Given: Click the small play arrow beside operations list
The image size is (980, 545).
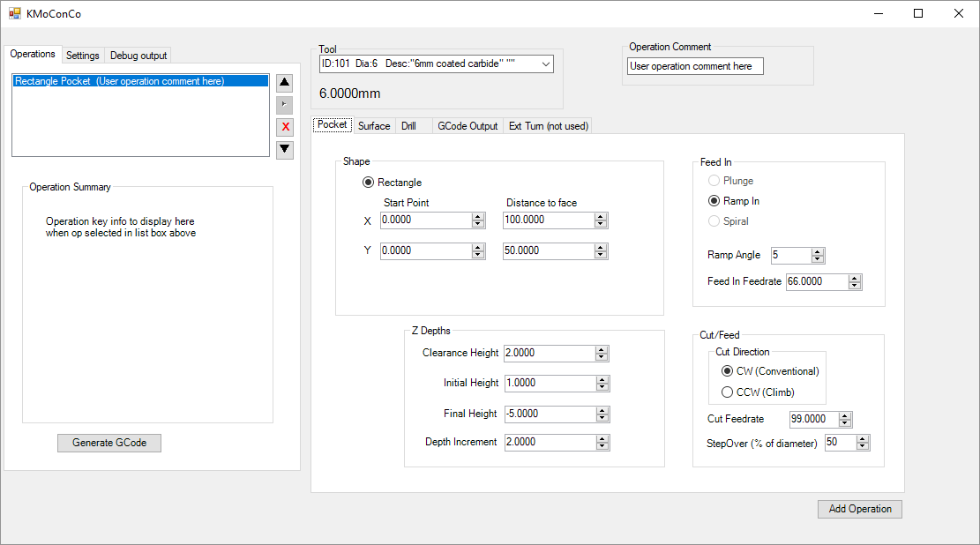Looking at the screenshot, I should pyautogui.click(x=285, y=105).
